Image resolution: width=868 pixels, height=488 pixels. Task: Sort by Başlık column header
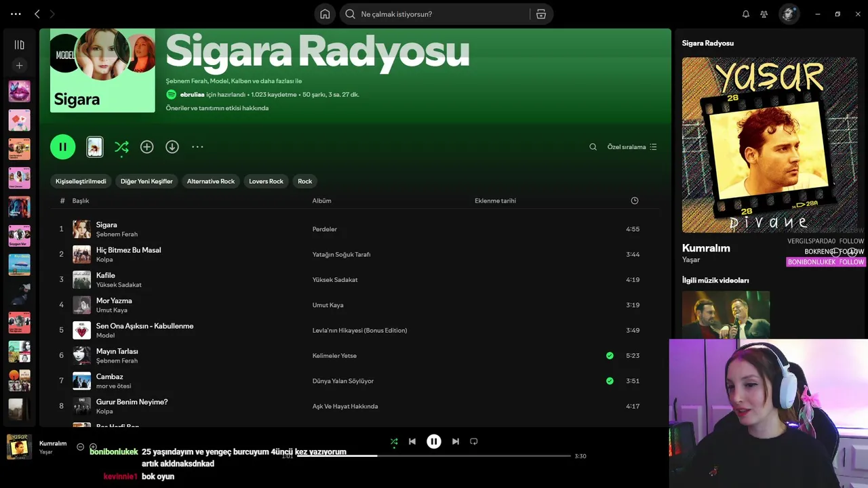[x=81, y=201]
